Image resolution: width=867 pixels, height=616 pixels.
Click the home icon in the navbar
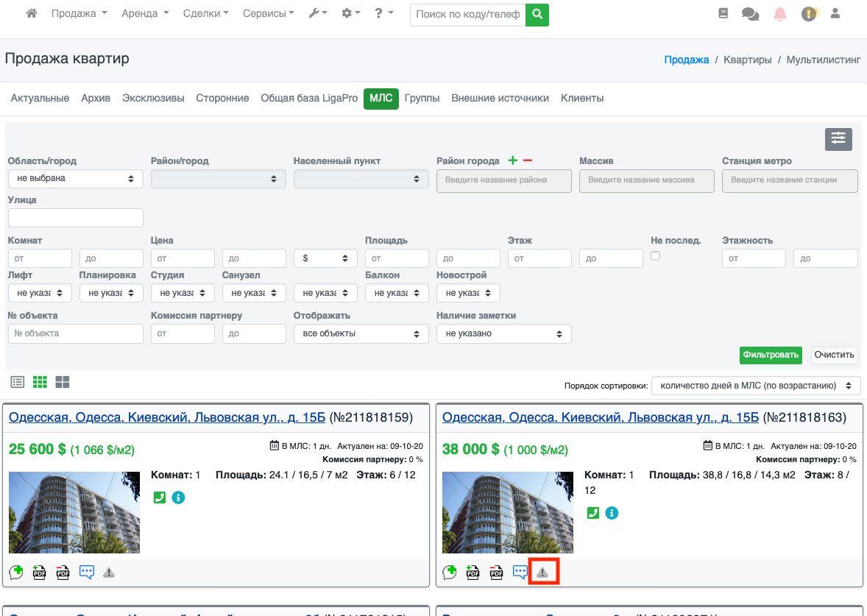pyautogui.click(x=32, y=14)
